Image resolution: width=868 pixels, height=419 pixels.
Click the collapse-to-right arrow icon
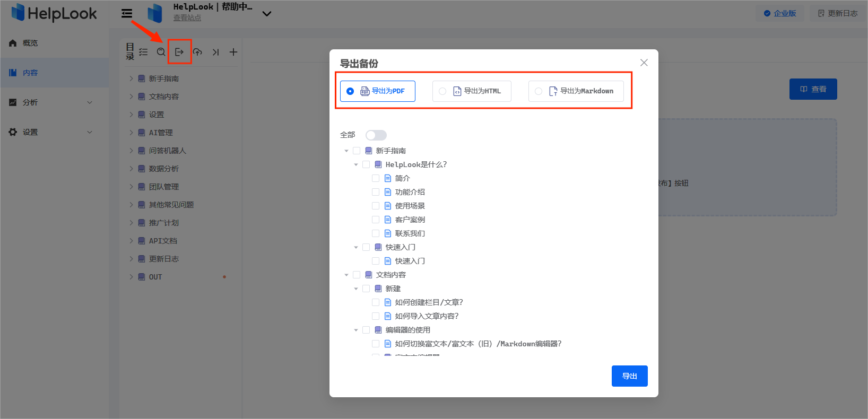point(215,52)
